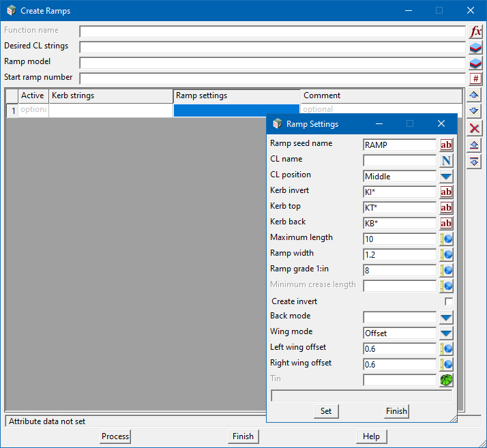Click the Kerb strings column header

[110, 96]
